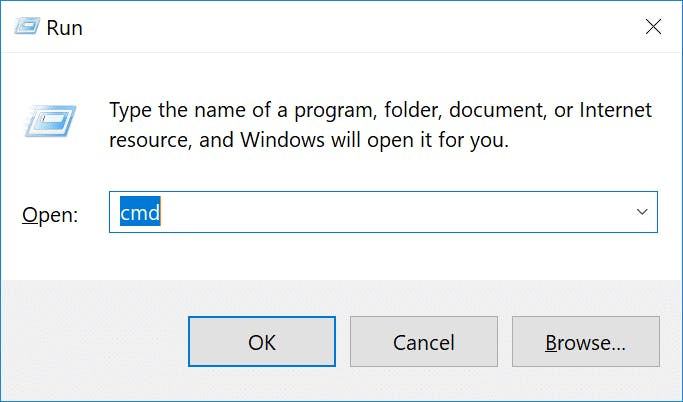Viewport: 683px width, 402px height.
Task: Close the Run dialog with the X
Action: tap(653, 27)
